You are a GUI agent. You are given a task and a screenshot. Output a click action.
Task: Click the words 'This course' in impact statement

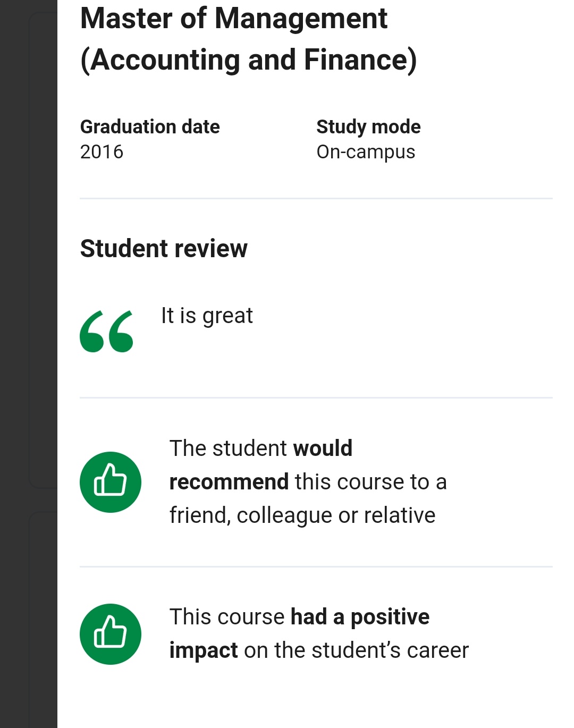point(227,617)
